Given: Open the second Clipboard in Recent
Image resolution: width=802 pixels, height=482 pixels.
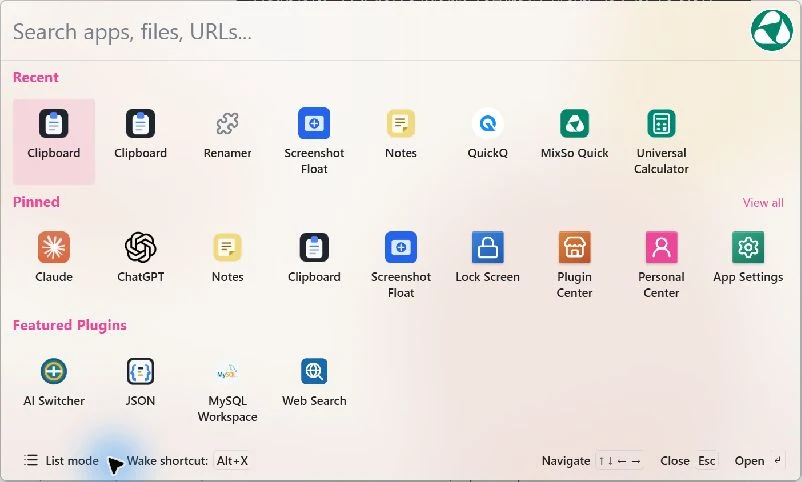Looking at the screenshot, I should point(140,134).
